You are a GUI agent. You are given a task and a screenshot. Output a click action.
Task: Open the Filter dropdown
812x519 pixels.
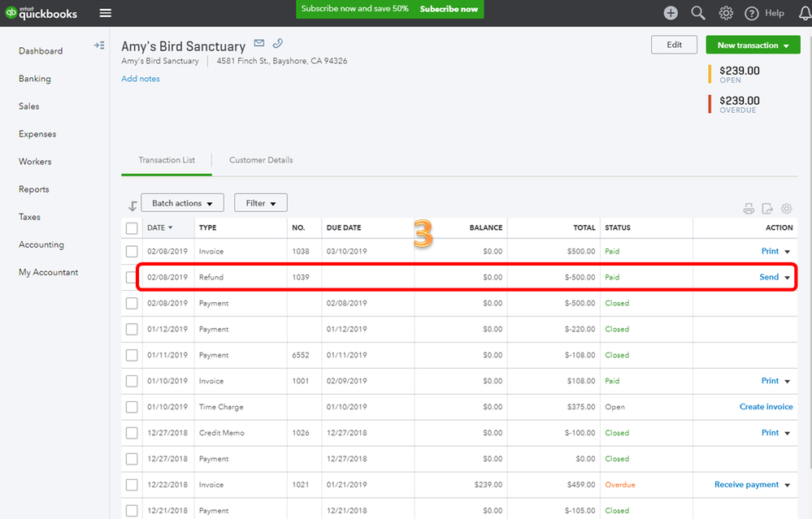(x=260, y=203)
